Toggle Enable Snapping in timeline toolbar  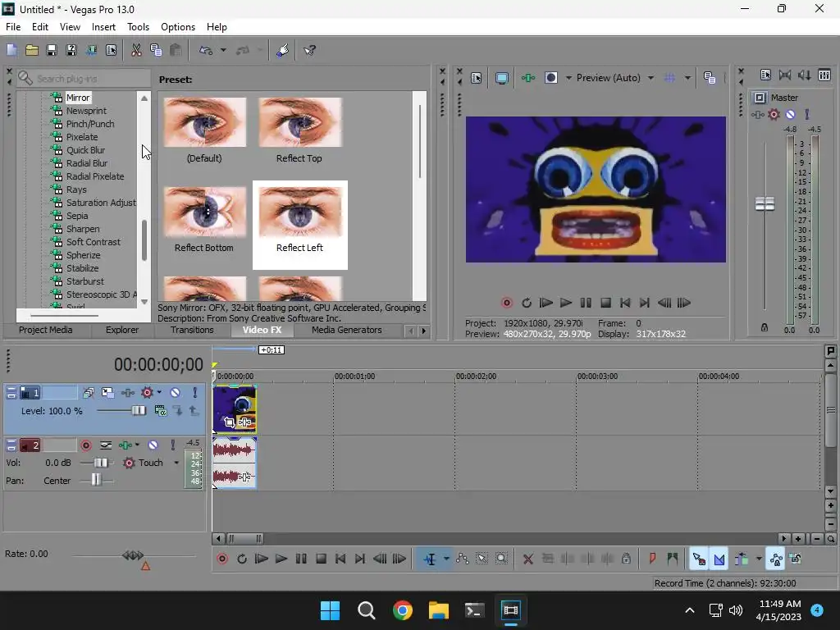(x=699, y=559)
